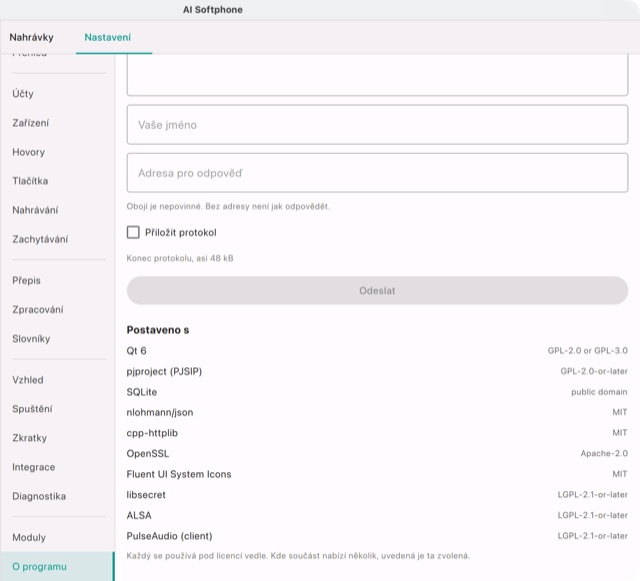Click the Konec protokolu, asi 48 kB note
The height and width of the screenshot is (581, 640).
[x=180, y=258]
